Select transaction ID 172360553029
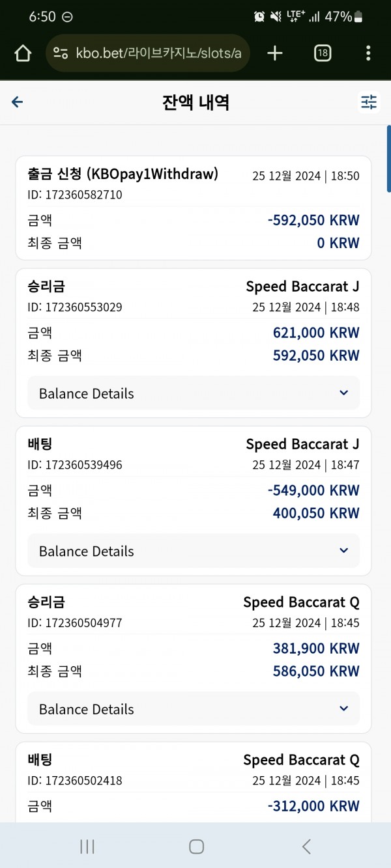The height and width of the screenshot is (868, 391). point(75,307)
